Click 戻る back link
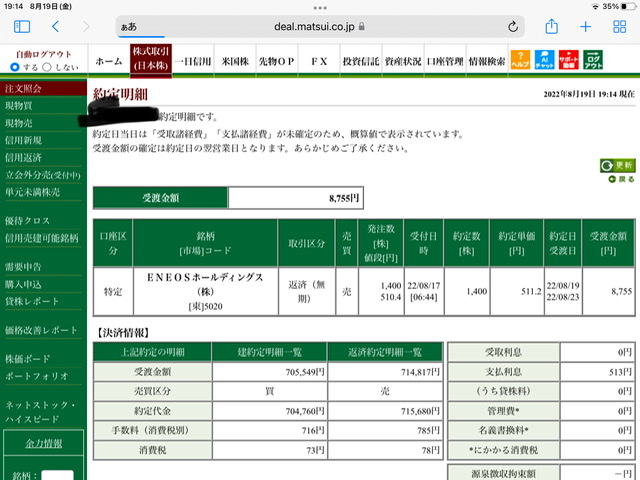This screenshot has height=480, width=640. [622, 179]
